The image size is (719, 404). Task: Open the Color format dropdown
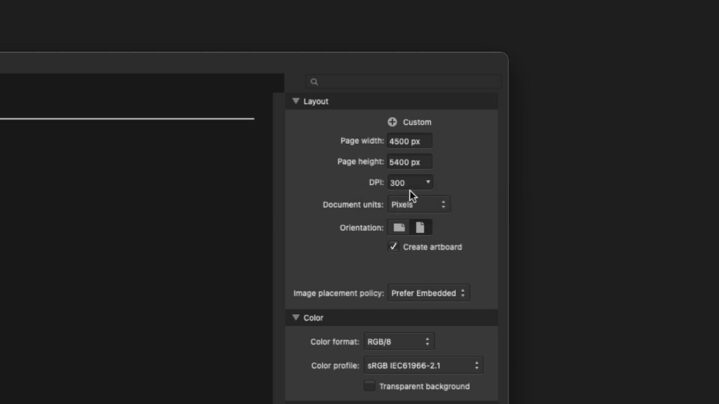coord(399,342)
